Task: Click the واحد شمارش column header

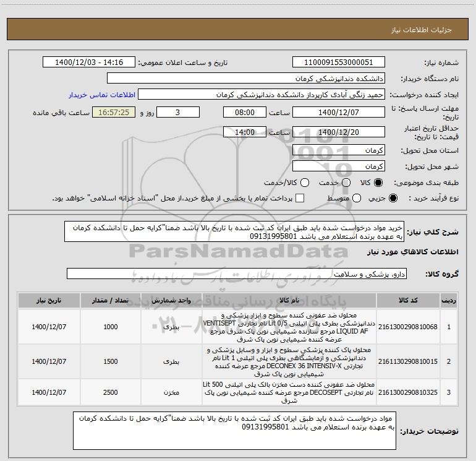Action: point(171,300)
